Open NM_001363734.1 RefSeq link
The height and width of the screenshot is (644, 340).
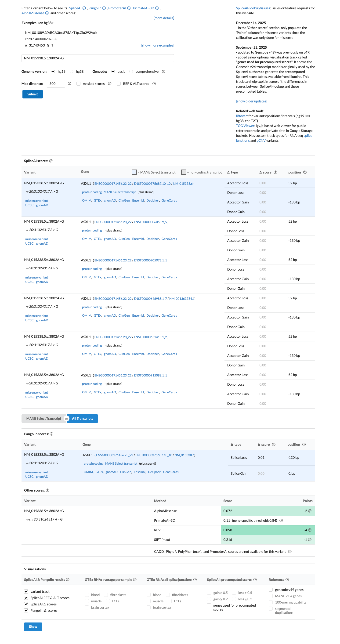[x=182, y=299]
